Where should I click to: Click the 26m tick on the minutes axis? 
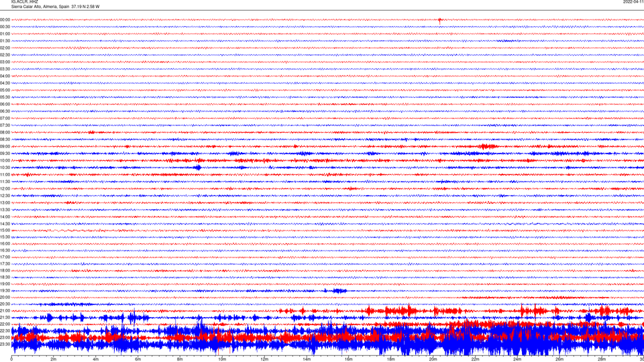(559, 359)
